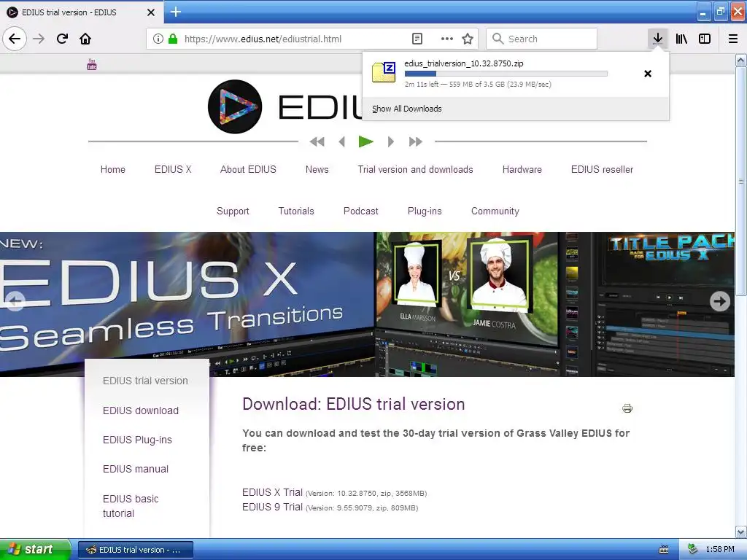Select EDIUS Plug-ins sidebar link
Viewport: 747px width, 560px height.
137,440
